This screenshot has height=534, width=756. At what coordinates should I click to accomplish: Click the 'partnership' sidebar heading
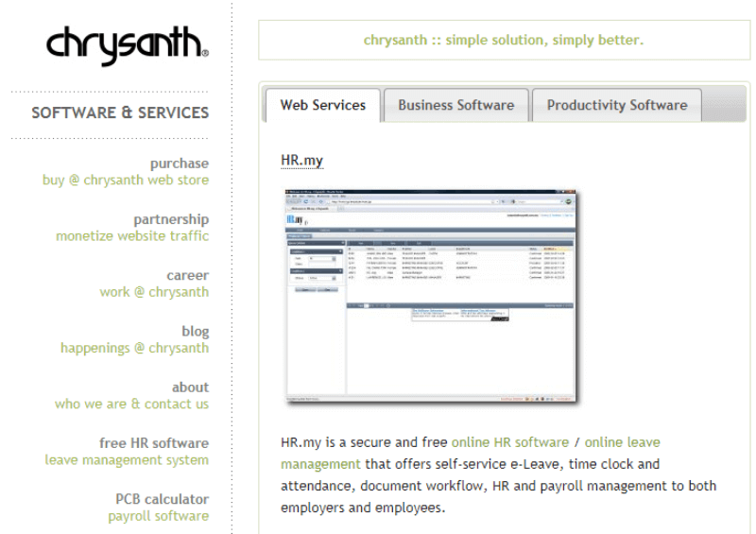[x=171, y=219]
